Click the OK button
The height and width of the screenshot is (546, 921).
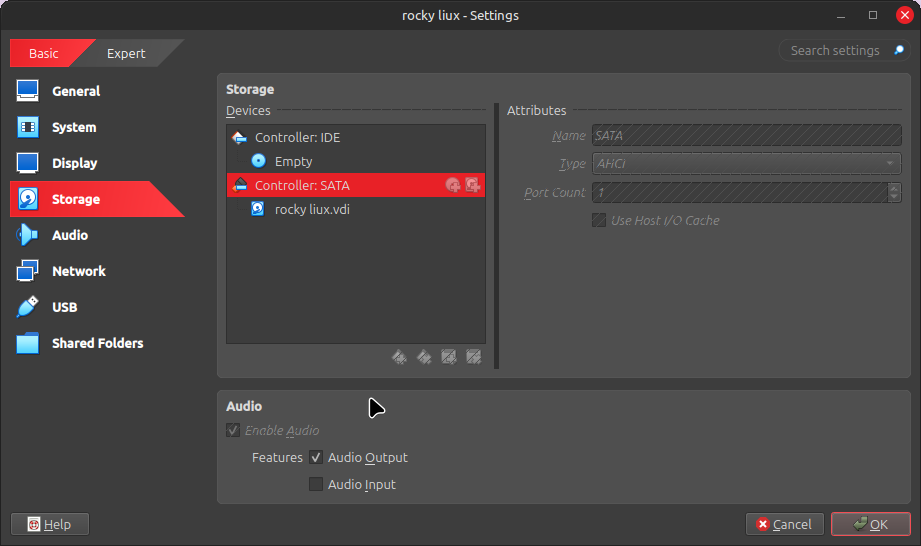click(x=870, y=524)
